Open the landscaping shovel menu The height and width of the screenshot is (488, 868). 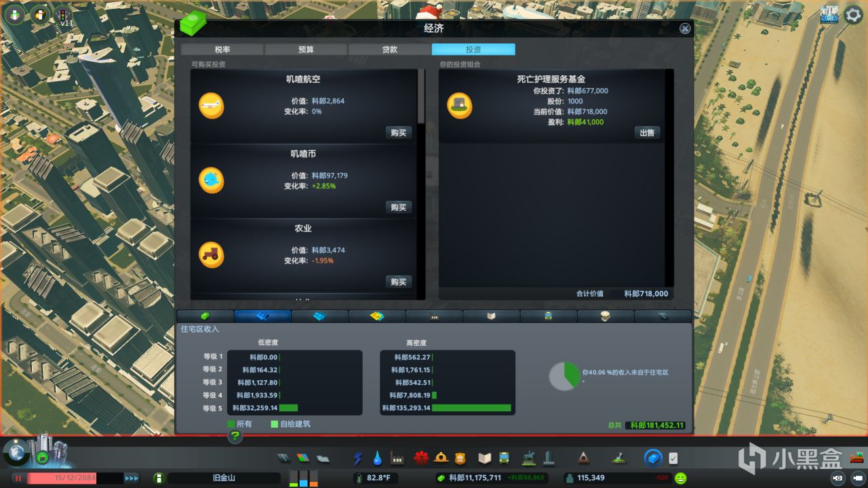tap(618, 459)
